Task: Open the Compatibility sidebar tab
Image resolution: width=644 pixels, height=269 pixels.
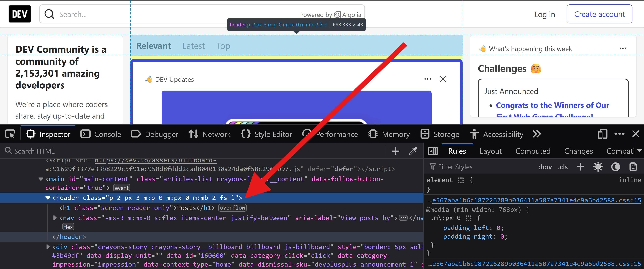Action: pyautogui.click(x=620, y=151)
